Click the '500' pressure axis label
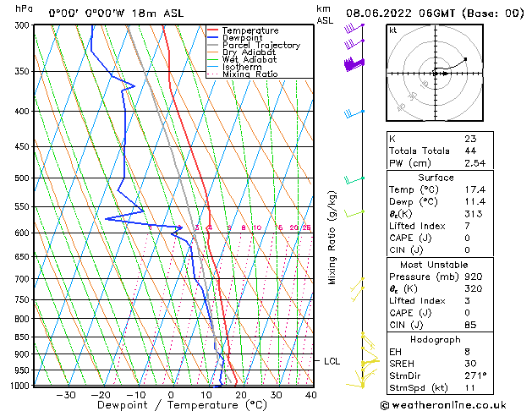Viewport: 532px width, 411px height. point(24,178)
